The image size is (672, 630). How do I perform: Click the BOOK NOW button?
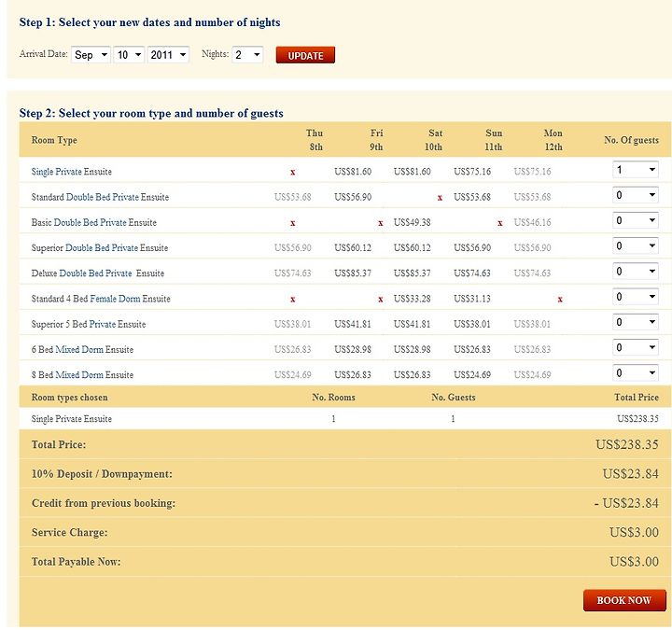click(x=624, y=600)
